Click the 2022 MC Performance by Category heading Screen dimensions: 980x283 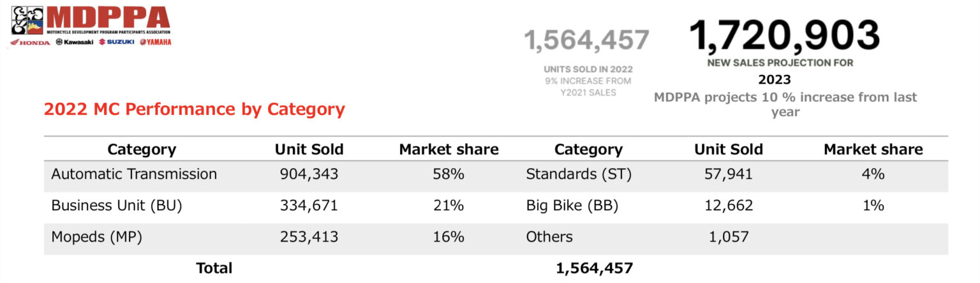(x=195, y=109)
